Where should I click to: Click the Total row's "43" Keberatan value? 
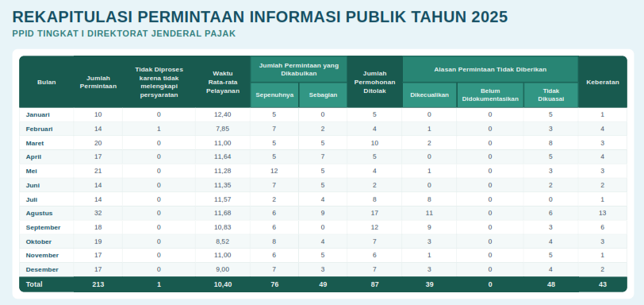point(603,284)
